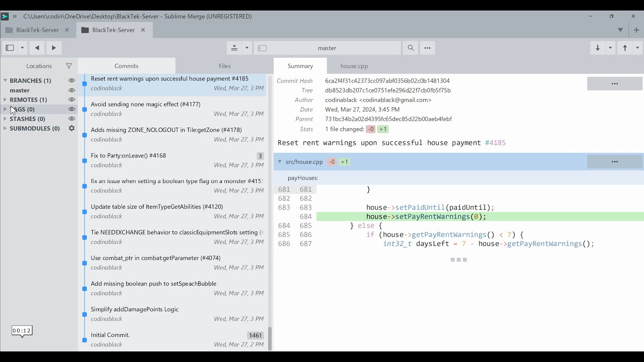
Task: Click the stash changes icon
Action: click(x=234, y=48)
